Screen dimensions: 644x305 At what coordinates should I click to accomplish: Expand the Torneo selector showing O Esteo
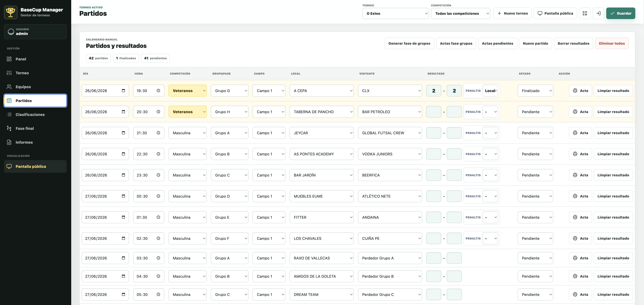pyautogui.click(x=396, y=13)
